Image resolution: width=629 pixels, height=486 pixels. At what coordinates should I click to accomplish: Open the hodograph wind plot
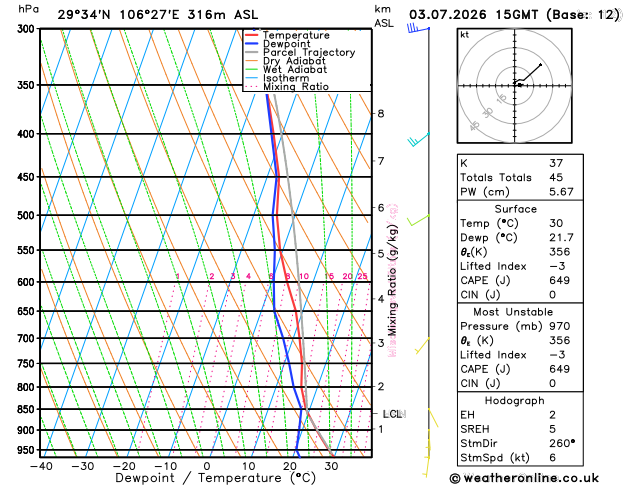click(515, 85)
